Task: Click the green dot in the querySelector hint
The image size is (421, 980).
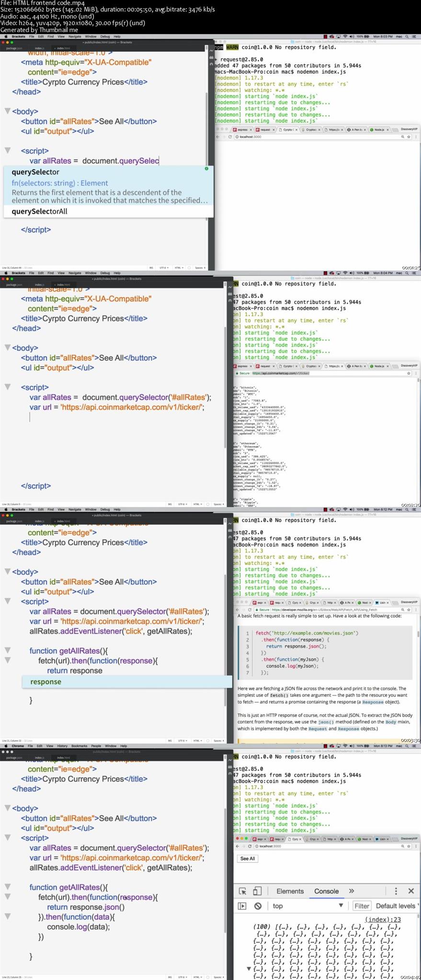Action: [206, 168]
